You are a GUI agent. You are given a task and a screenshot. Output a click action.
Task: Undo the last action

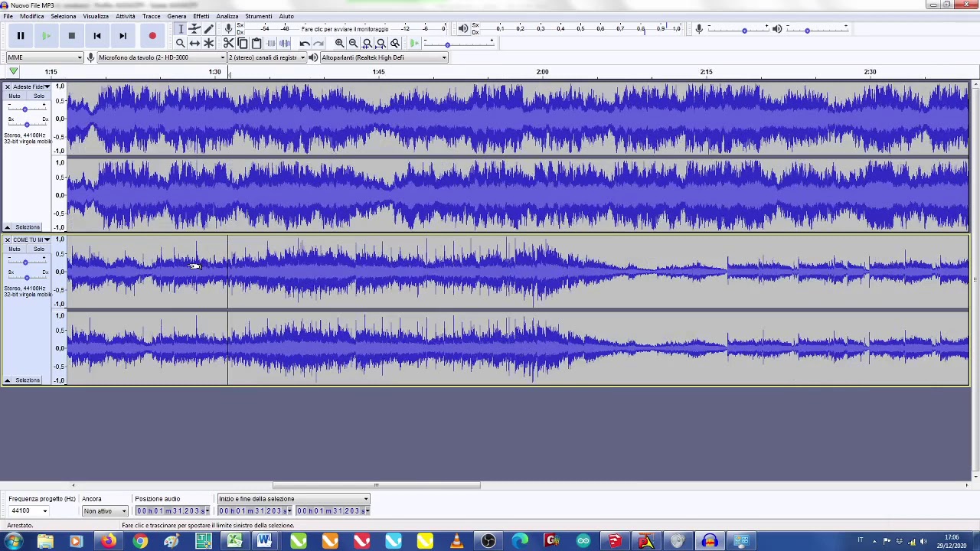tap(305, 44)
